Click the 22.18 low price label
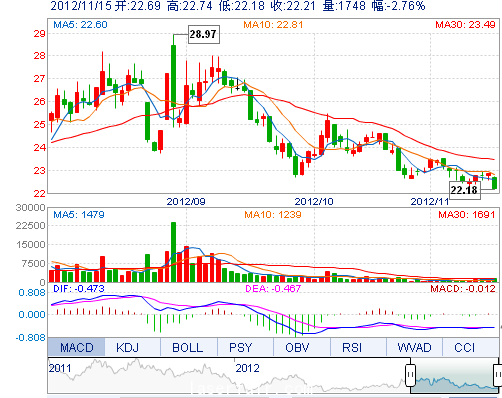 click(x=465, y=190)
